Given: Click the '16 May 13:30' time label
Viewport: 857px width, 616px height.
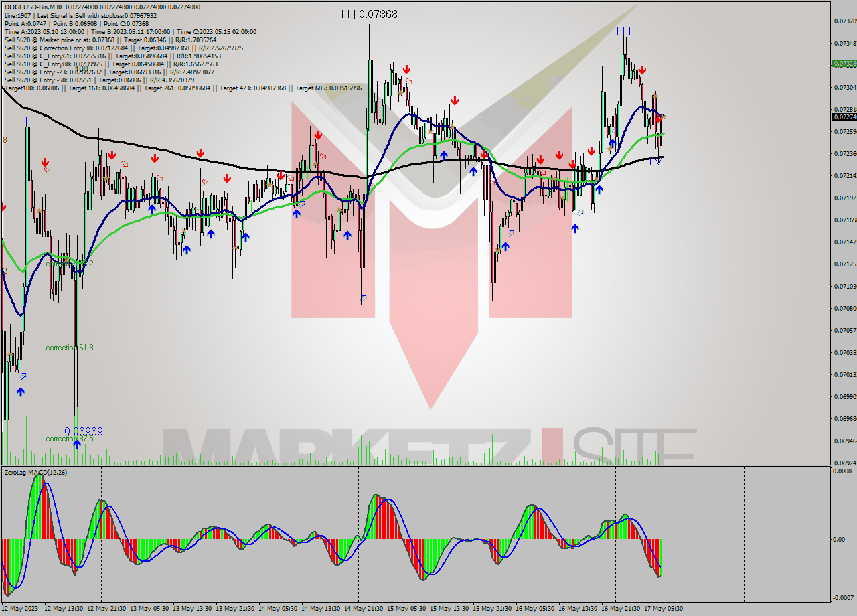Looking at the screenshot, I should click(x=578, y=609).
